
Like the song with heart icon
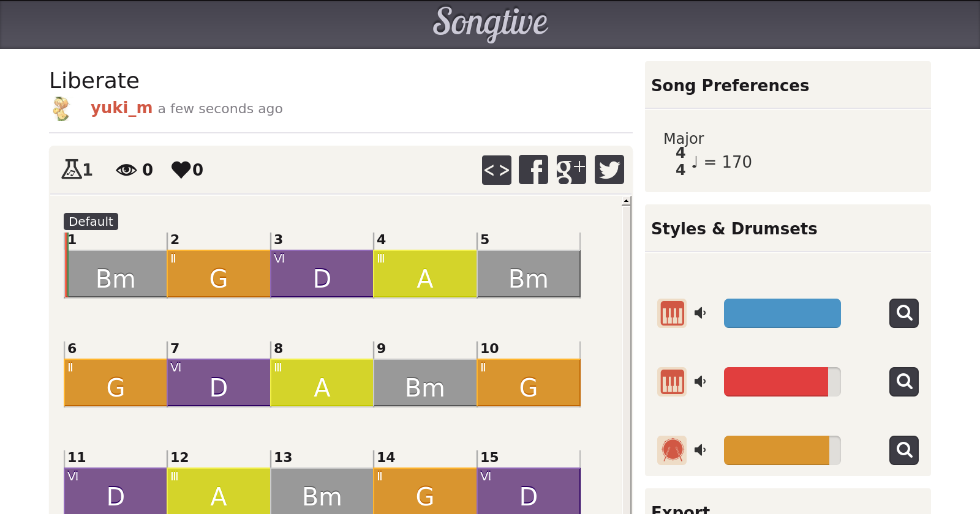point(181,169)
